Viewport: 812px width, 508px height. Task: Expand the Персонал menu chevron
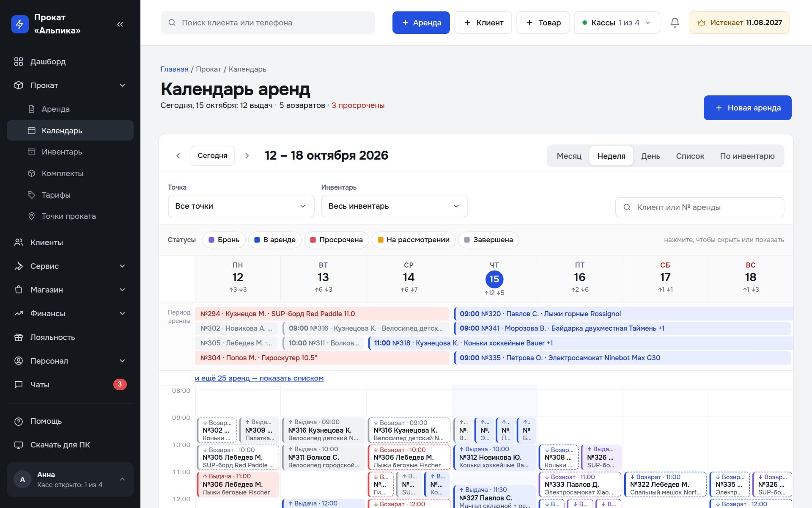coord(122,361)
